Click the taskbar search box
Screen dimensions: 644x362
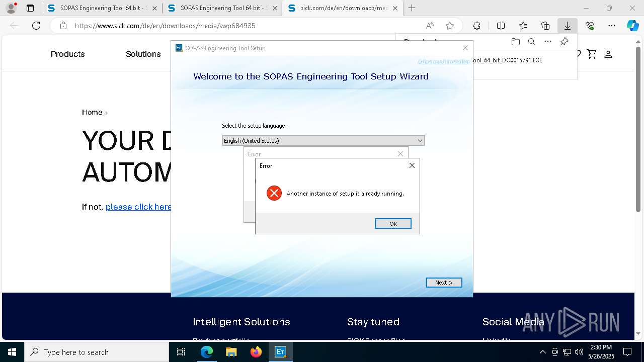click(x=97, y=352)
